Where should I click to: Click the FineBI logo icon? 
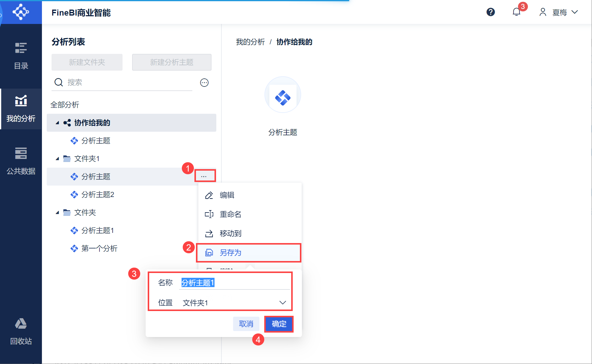[21, 12]
